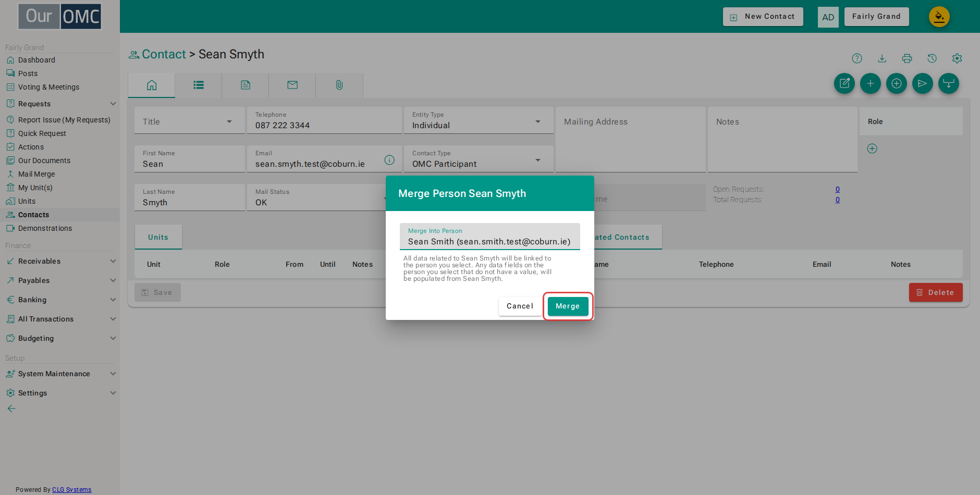This screenshot has width=980, height=495.
Task: Click the sidebar collapse back arrow
Action: [x=11, y=409]
